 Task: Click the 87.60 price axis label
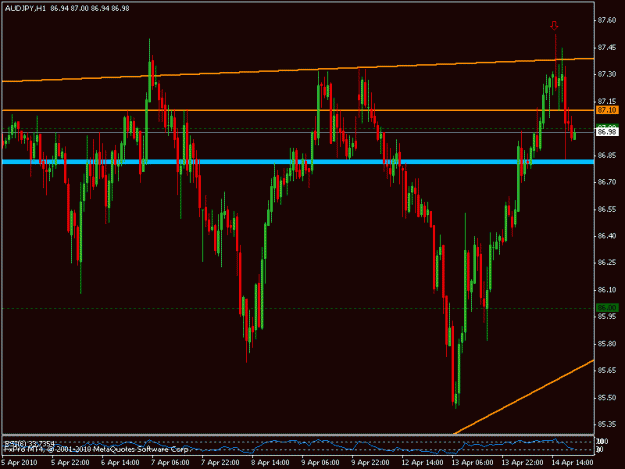tap(607, 20)
